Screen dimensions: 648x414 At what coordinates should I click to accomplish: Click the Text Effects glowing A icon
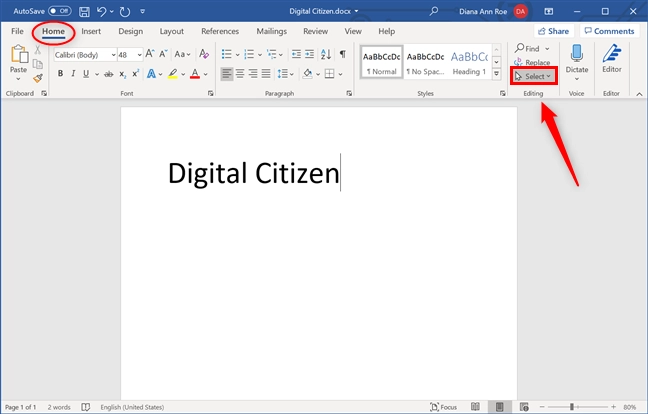click(151, 74)
